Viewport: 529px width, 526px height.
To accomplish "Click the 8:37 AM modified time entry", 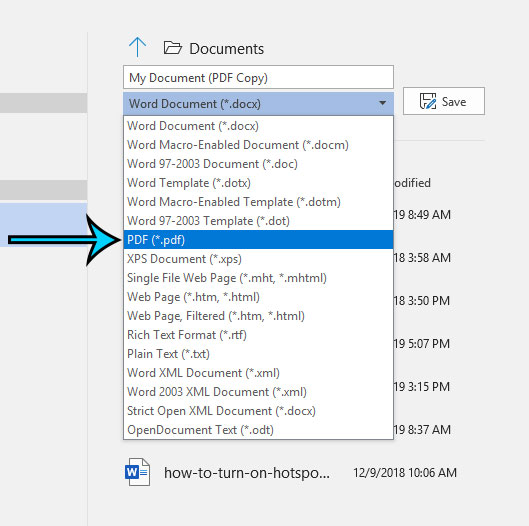I will click(x=422, y=430).
